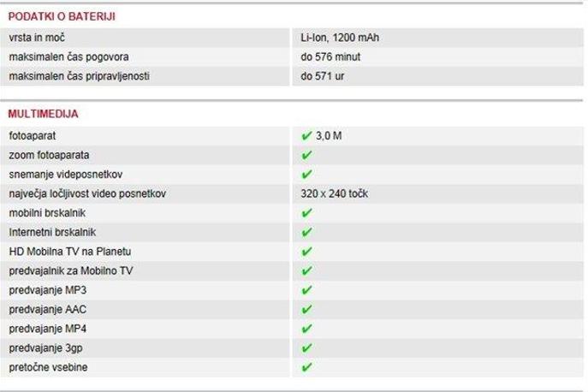Click the predvajanje AAC checkmark
This screenshot has height=392, width=588.
tap(306, 310)
